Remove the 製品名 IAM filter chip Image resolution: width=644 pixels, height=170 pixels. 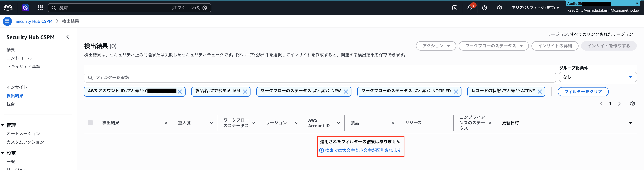coord(245,92)
